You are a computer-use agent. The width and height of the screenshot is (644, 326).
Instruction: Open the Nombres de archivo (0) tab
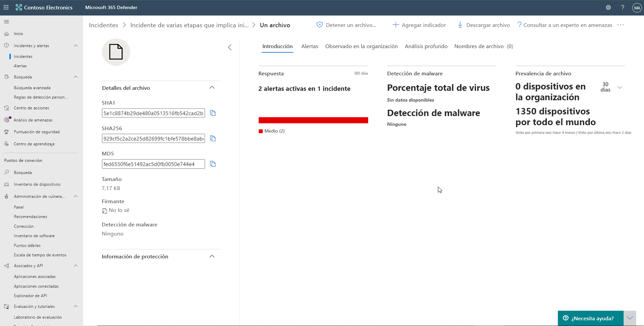[484, 46]
